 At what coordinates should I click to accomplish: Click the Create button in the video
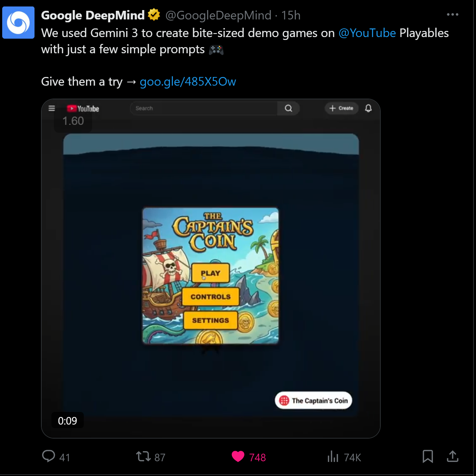coord(342,108)
